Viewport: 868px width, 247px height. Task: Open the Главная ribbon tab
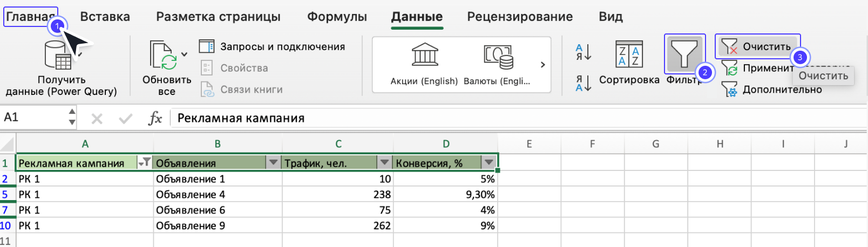30,17
